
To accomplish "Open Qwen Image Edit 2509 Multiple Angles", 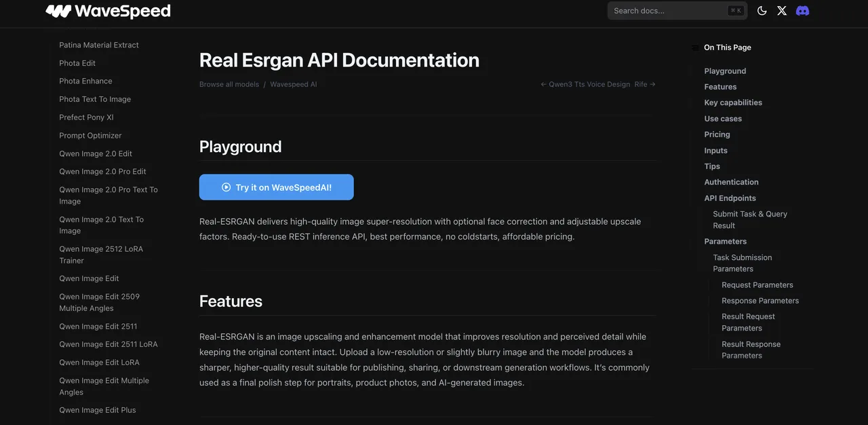I will 100,302.
